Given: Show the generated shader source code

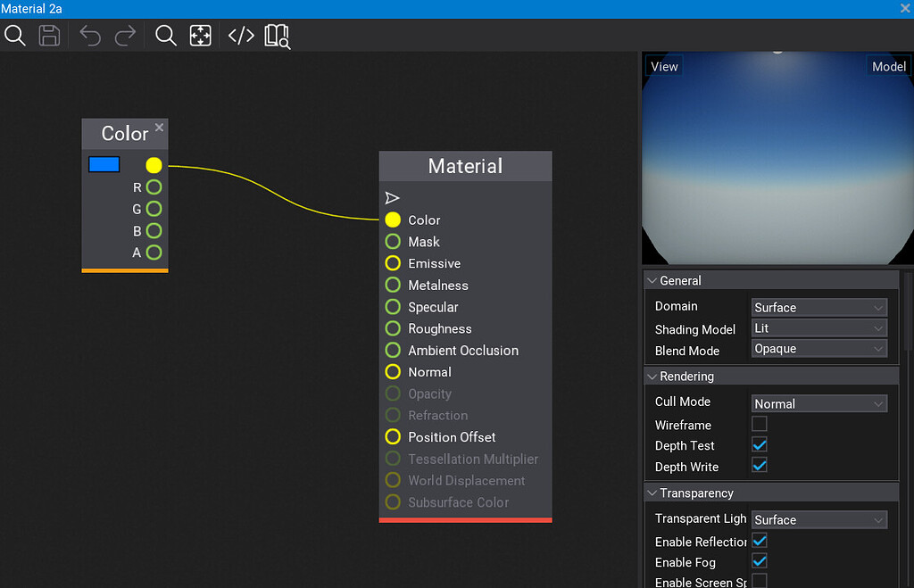Looking at the screenshot, I should coord(241,36).
